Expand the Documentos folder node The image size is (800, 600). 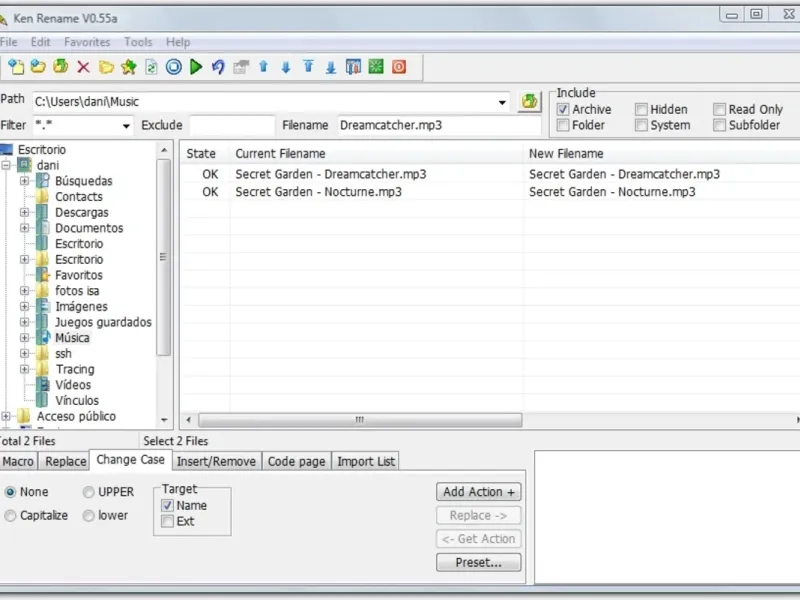(24, 228)
